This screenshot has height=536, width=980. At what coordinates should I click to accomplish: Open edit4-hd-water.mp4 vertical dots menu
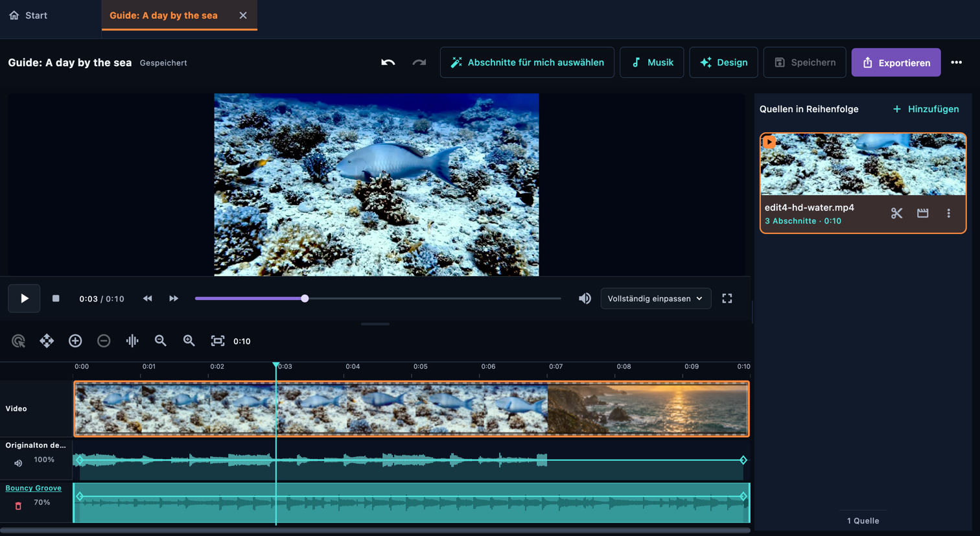[948, 213]
